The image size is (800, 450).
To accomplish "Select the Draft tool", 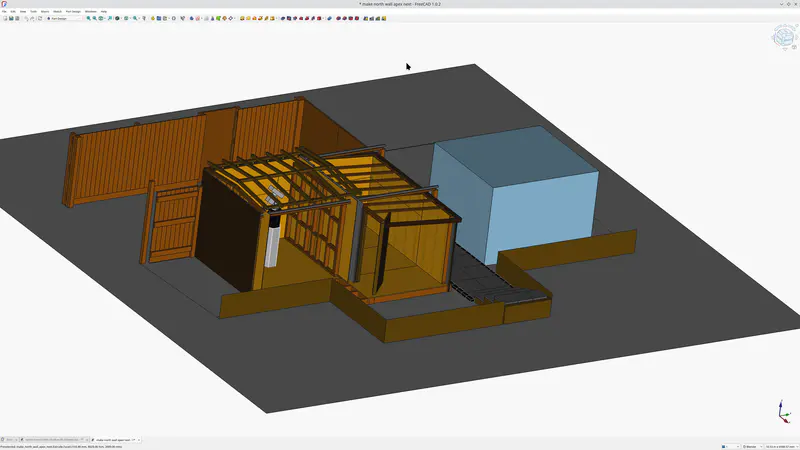I will click(x=351, y=18).
